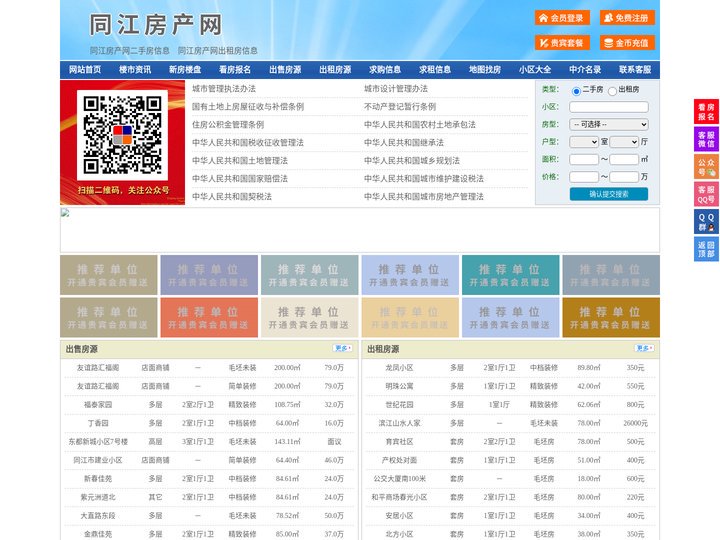This screenshot has width=720, height=540.
Task: Click the orange-red 推荐单位 banner
Action: (x=209, y=318)
